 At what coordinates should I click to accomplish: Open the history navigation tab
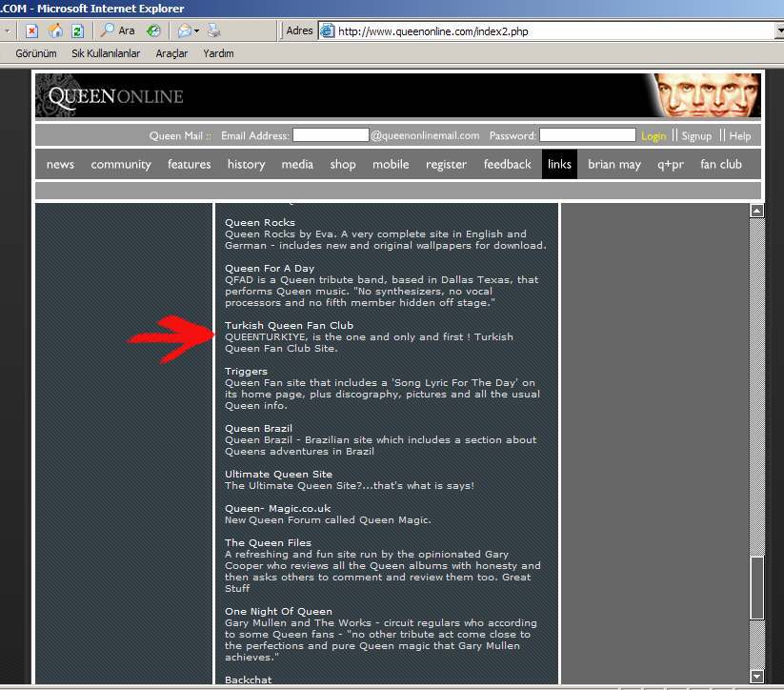[246, 165]
